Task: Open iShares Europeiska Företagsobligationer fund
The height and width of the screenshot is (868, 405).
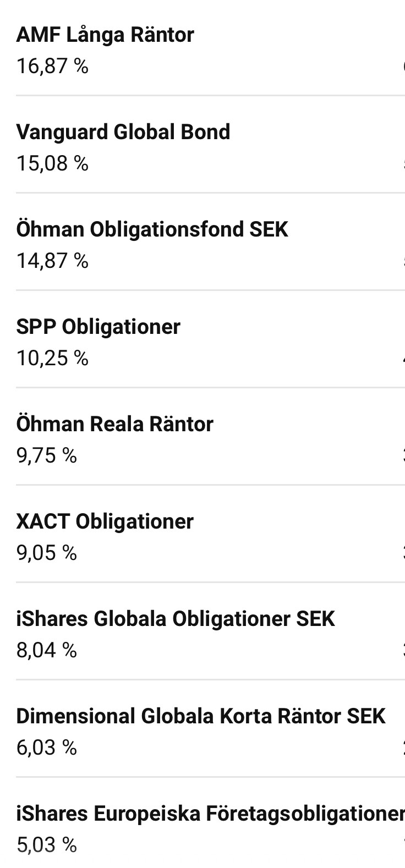Action: point(210,814)
